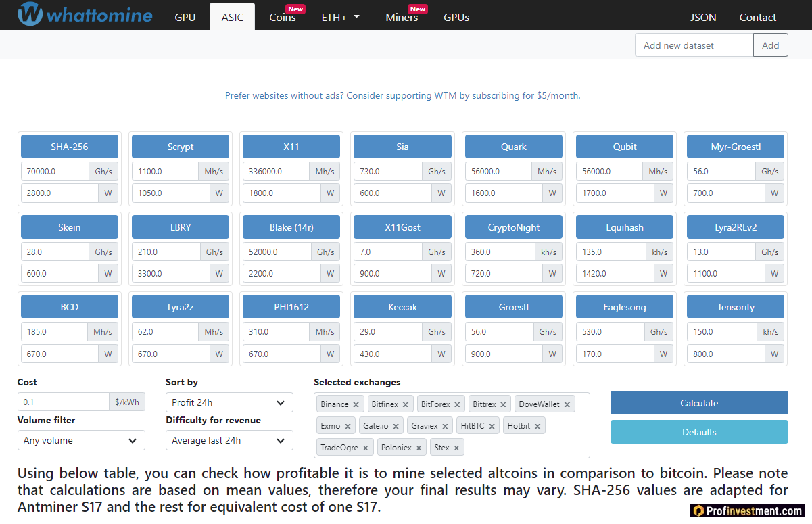Remove HitBTC from exchanges list

coord(492,426)
